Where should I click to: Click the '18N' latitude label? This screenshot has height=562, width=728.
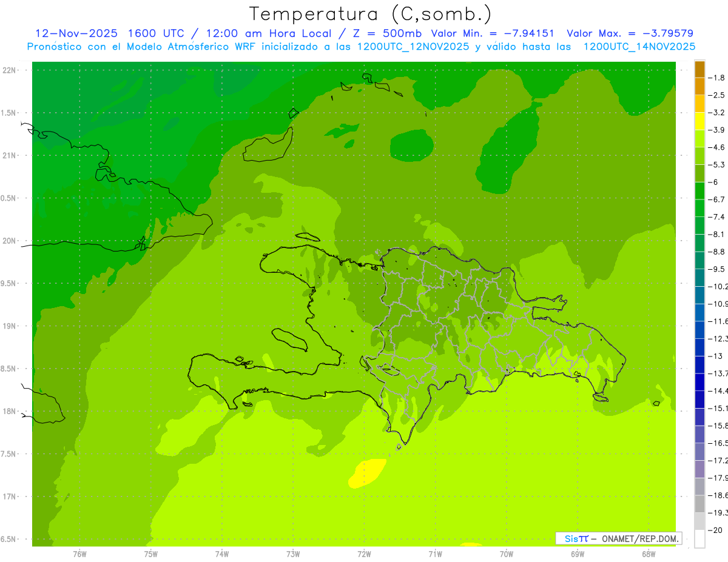pos(9,411)
